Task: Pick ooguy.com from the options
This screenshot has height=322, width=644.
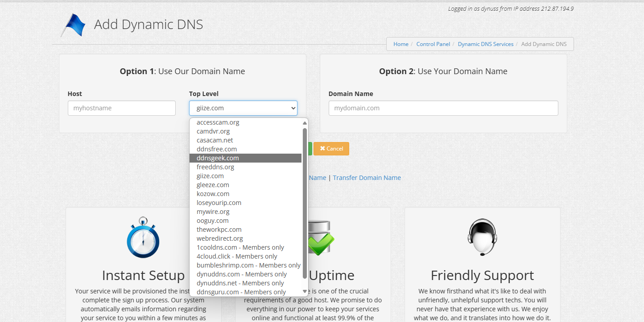Action: [x=245, y=221]
